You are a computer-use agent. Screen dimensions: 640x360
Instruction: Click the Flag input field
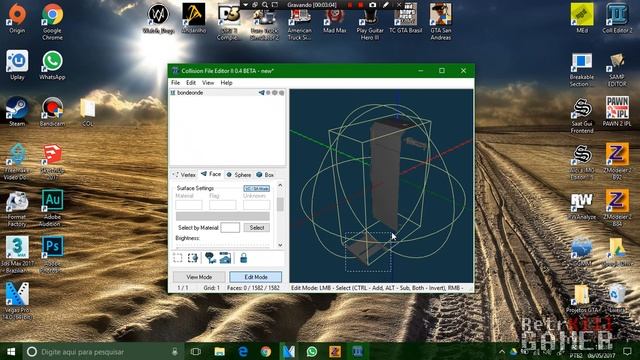point(222,205)
